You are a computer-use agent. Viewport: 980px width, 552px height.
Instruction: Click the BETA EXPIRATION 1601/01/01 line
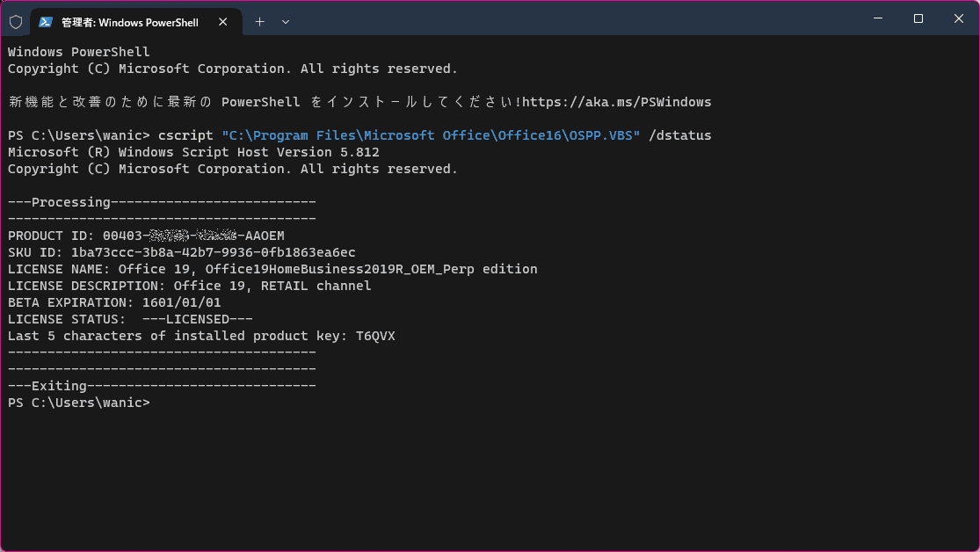point(114,302)
